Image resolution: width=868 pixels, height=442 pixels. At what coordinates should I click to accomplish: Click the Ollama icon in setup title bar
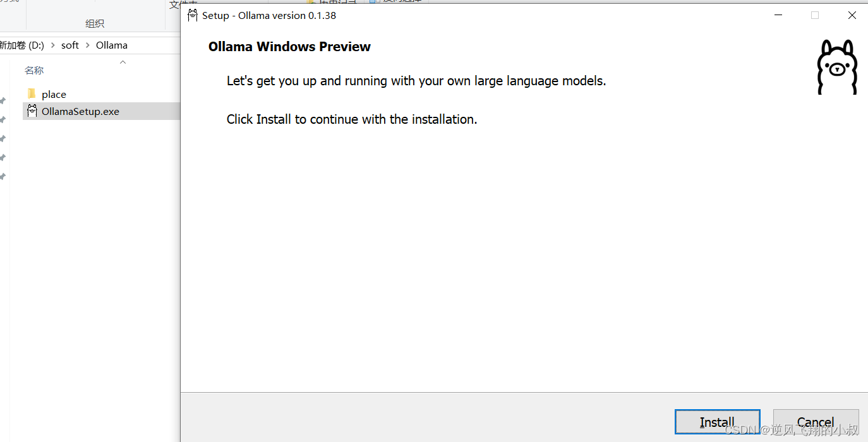point(193,15)
